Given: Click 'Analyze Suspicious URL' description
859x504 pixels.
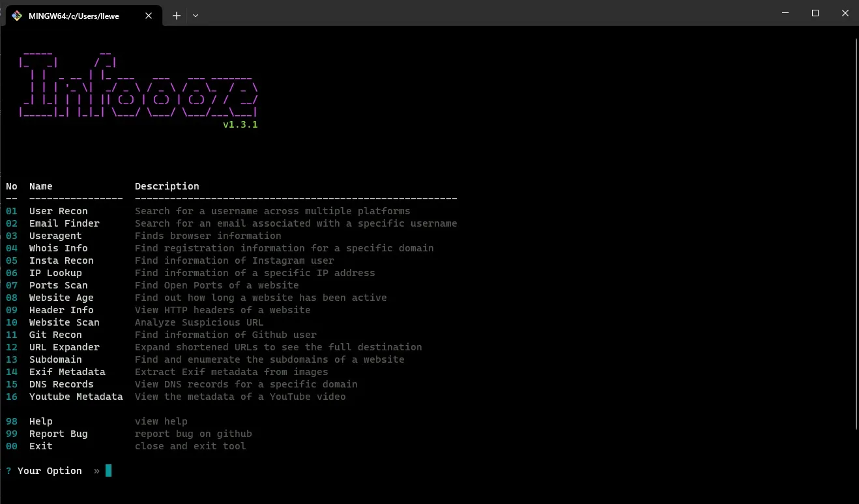Looking at the screenshot, I should pyautogui.click(x=199, y=322).
